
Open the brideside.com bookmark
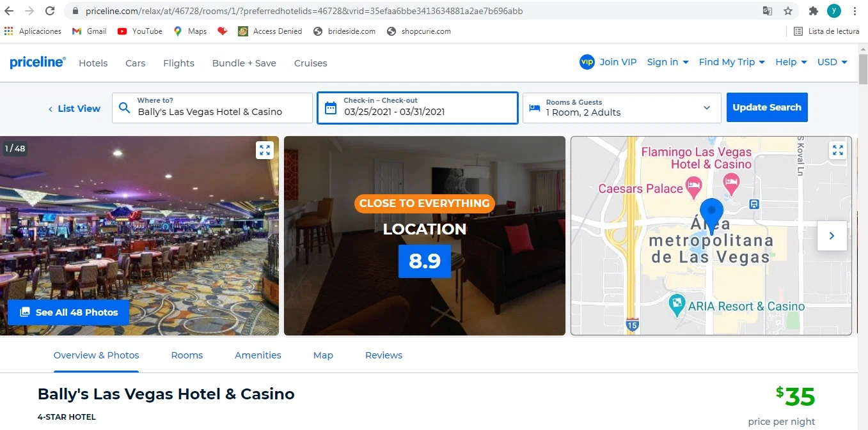click(x=344, y=31)
